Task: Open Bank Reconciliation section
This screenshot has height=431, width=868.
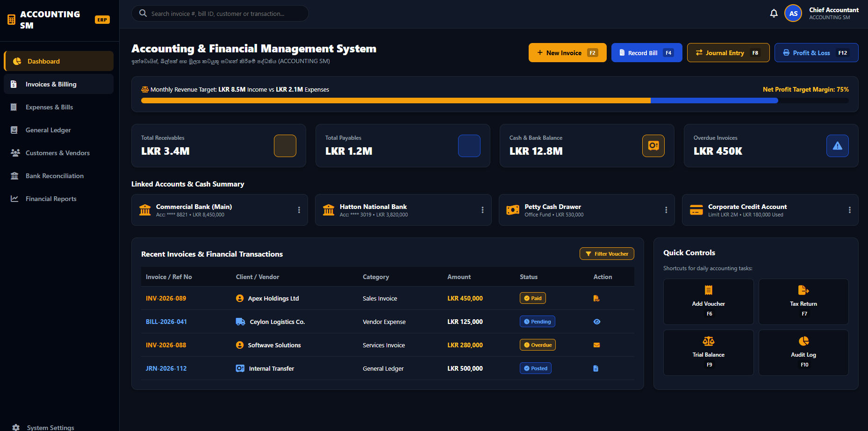Action: tap(58, 176)
